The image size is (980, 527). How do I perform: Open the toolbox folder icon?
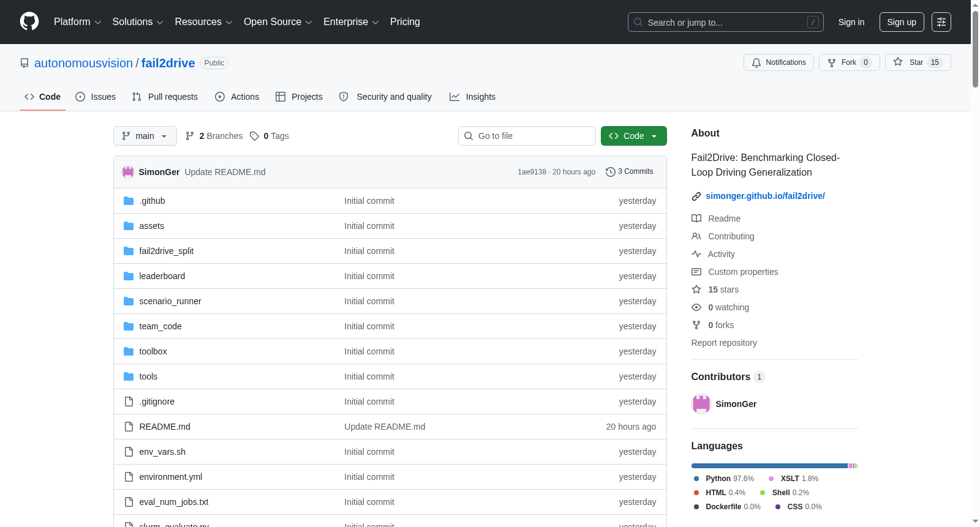coord(129,351)
